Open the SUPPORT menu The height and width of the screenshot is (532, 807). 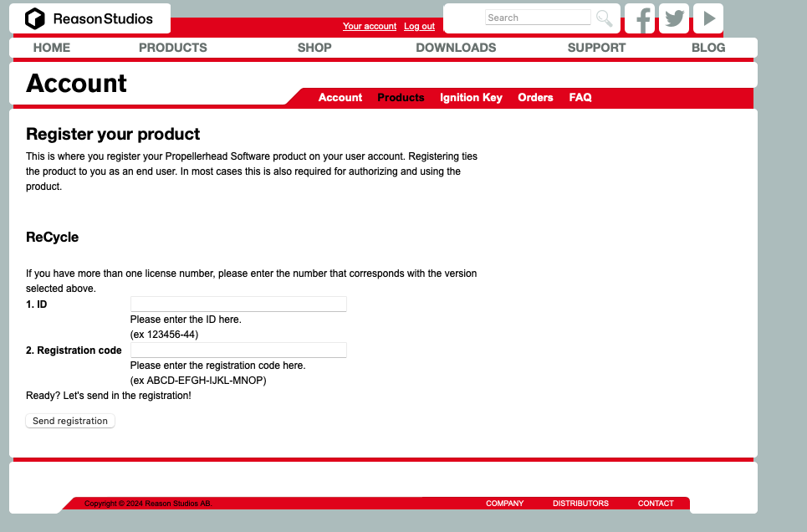click(x=596, y=48)
